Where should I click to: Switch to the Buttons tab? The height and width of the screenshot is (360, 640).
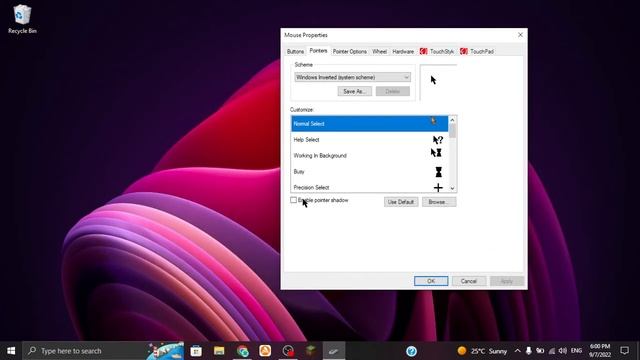tap(295, 51)
